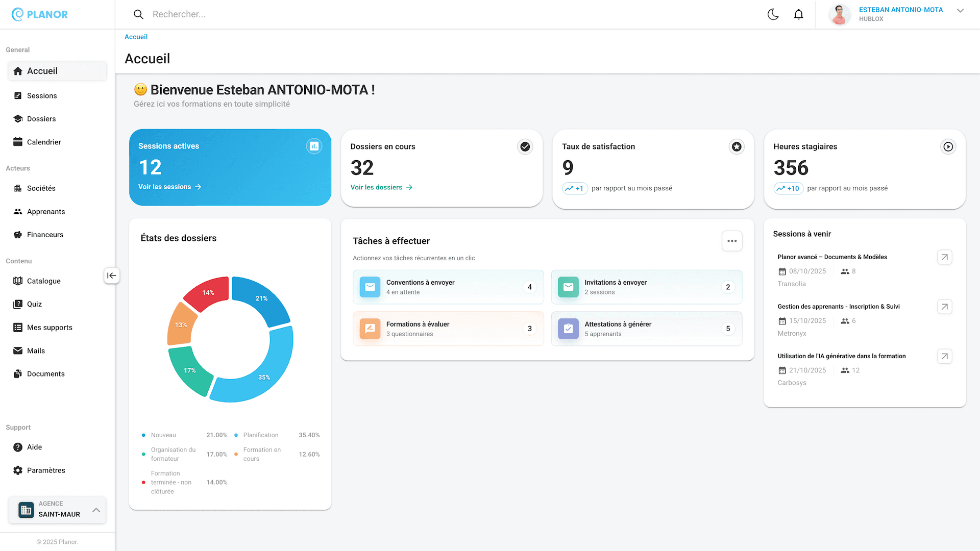Screen dimensions: 980x551
Task: Click the Voir les sessions link
Action: (x=170, y=187)
